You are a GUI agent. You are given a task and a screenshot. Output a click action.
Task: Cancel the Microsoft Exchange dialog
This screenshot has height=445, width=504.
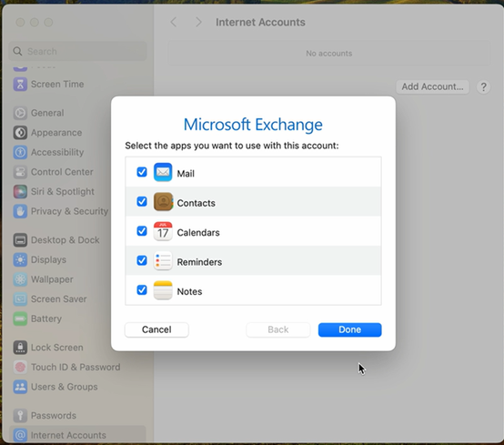click(x=156, y=330)
